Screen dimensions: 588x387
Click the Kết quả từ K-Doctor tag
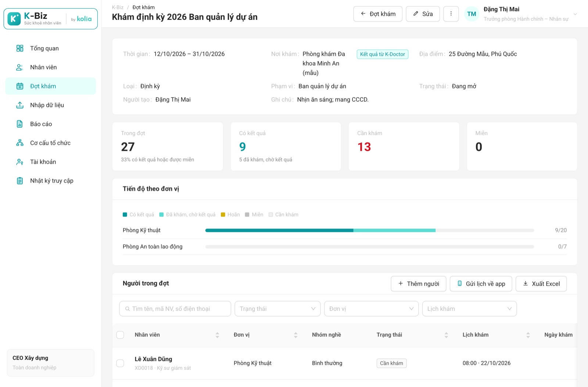[x=382, y=54]
